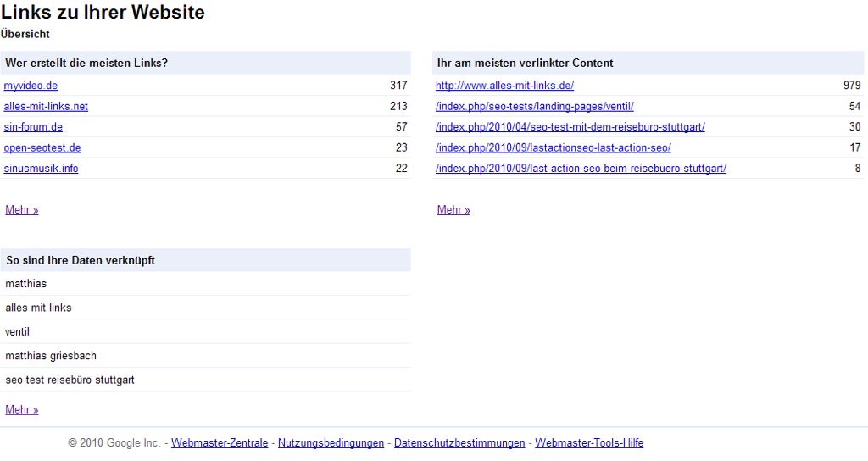The height and width of the screenshot is (461, 868).
Task: Open the sin-forum.de link
Action: tap(33, 127)
